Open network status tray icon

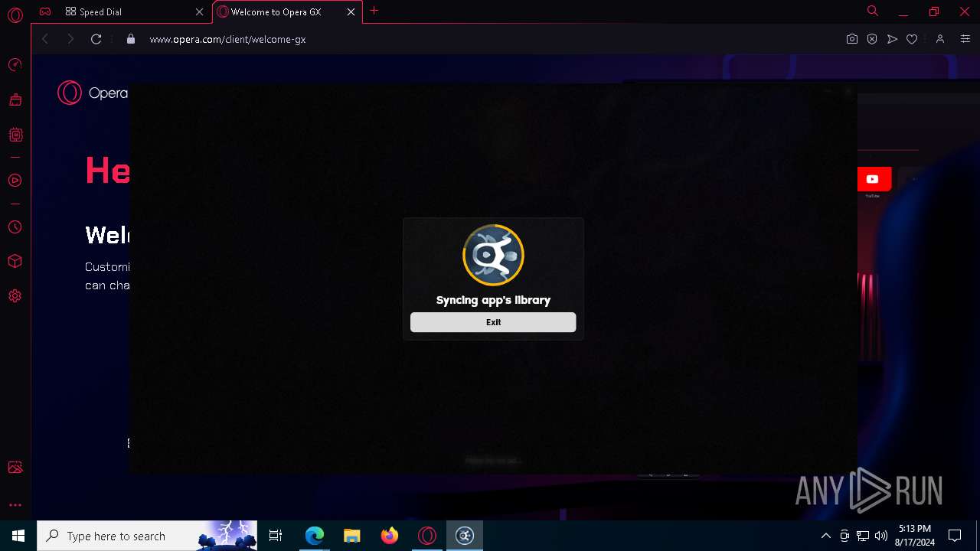point(863,536)
